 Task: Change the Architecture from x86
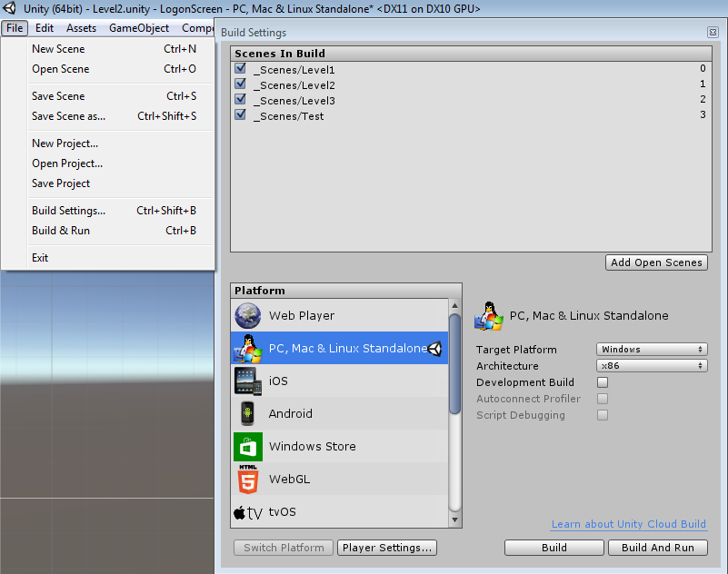tap(652, 365)
